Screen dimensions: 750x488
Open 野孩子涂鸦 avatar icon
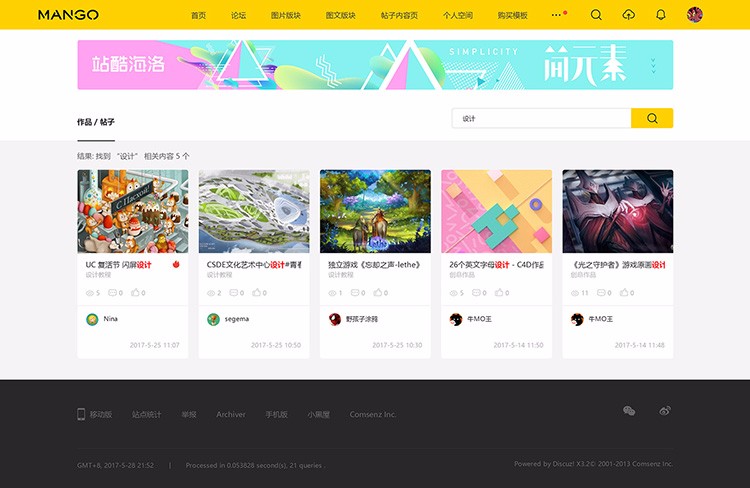click(335, 319)
